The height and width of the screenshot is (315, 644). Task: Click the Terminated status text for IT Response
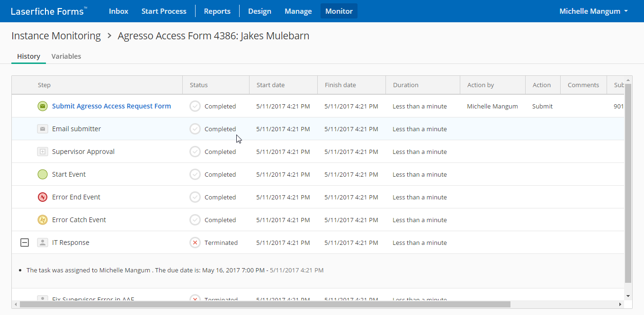click(221, 243)
